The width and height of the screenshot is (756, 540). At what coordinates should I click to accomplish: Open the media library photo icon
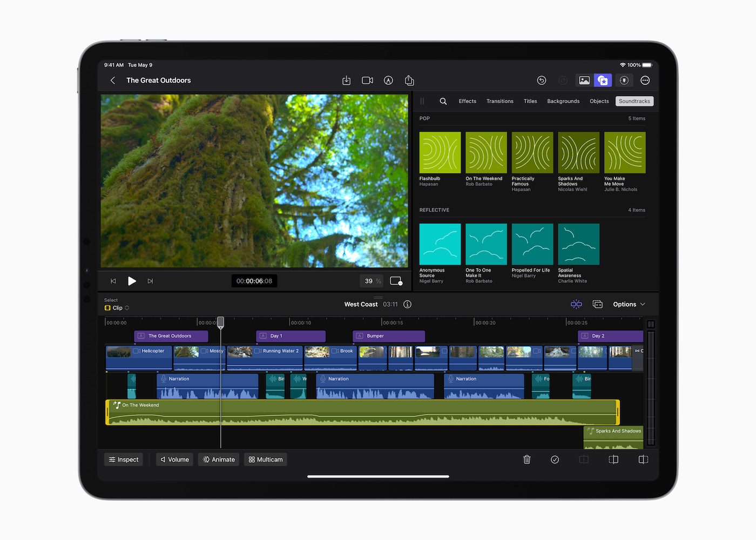point(584,80)
